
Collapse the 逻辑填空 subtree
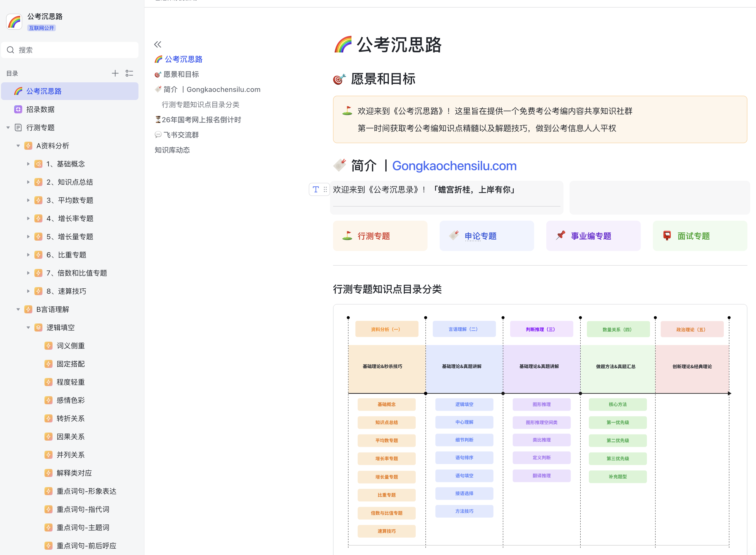tap(28, 327)
